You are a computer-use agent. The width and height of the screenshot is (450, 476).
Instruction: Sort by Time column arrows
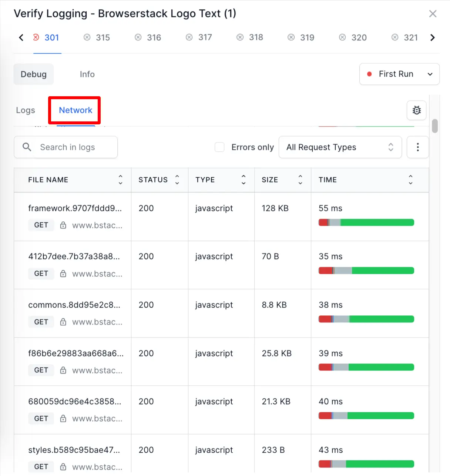[410, 180]
